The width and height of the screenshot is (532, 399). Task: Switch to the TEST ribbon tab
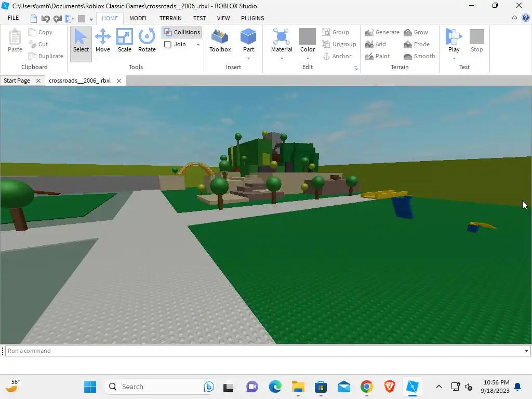199,18
